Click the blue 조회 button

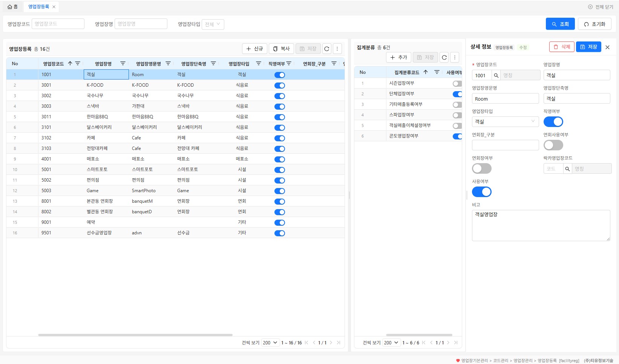pos(560,24)
